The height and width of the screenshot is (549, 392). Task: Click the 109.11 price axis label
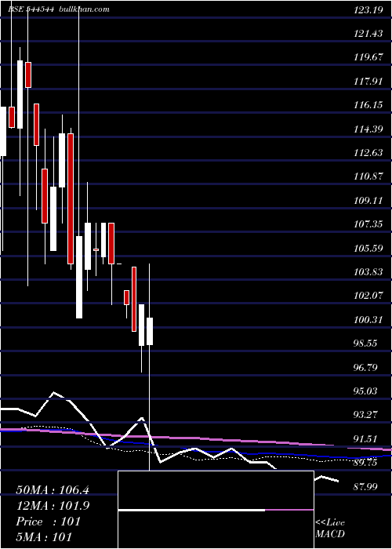click(x=368, y=201)
